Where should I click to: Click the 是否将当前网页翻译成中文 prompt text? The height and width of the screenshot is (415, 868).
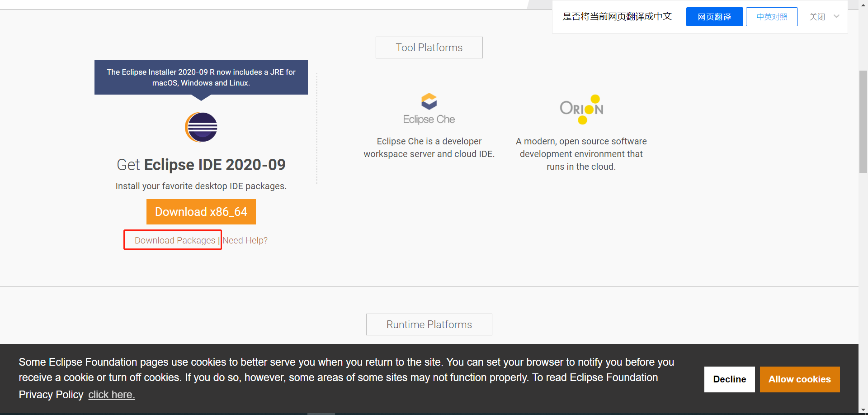coord(617,17)
